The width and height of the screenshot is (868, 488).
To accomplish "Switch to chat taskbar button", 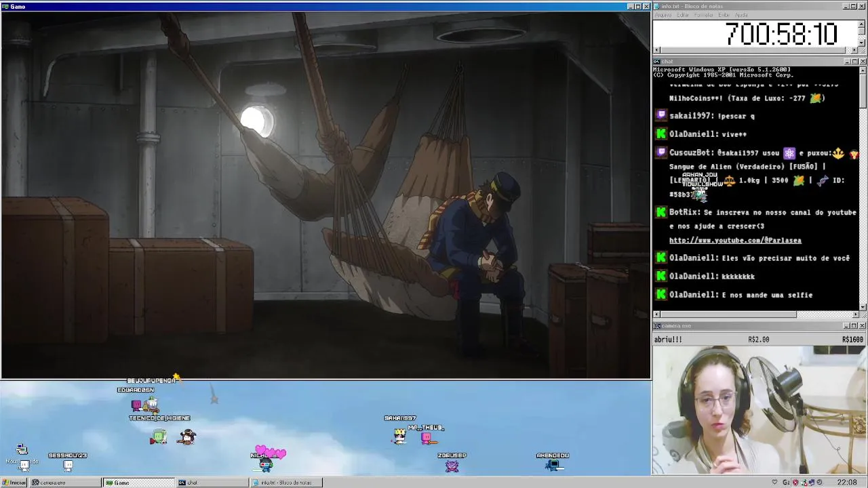I will pyautogui.click(x=212, y=483).
